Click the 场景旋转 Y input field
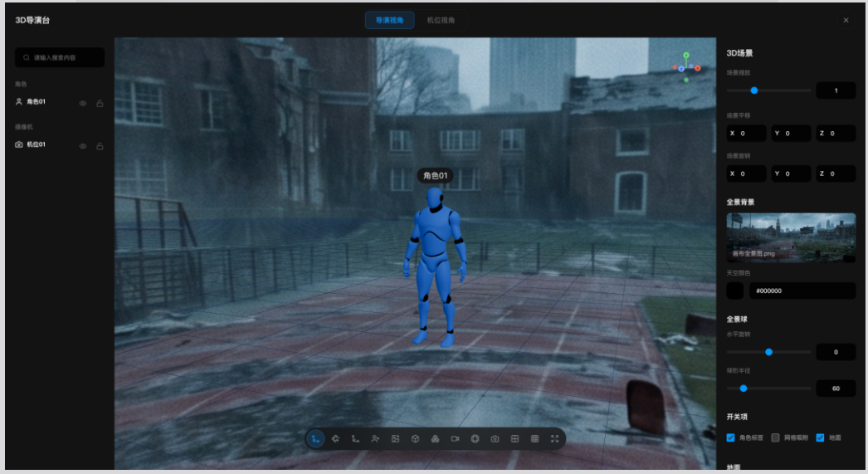This screenshot has width=868, height=474. (x=791, y=173)
